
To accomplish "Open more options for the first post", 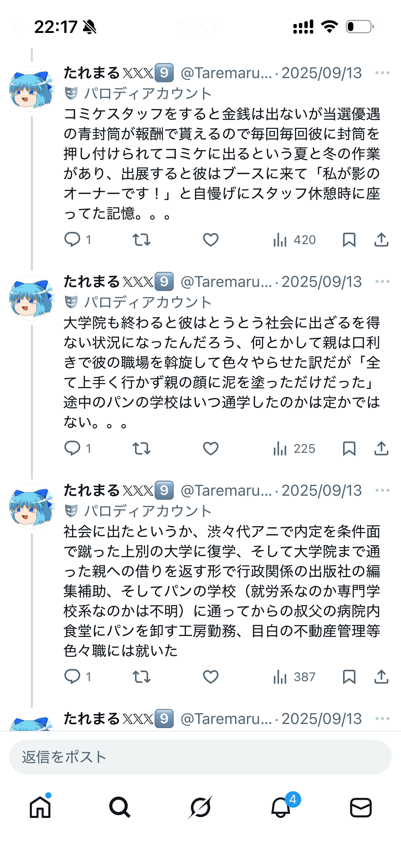I will point(382,73).
